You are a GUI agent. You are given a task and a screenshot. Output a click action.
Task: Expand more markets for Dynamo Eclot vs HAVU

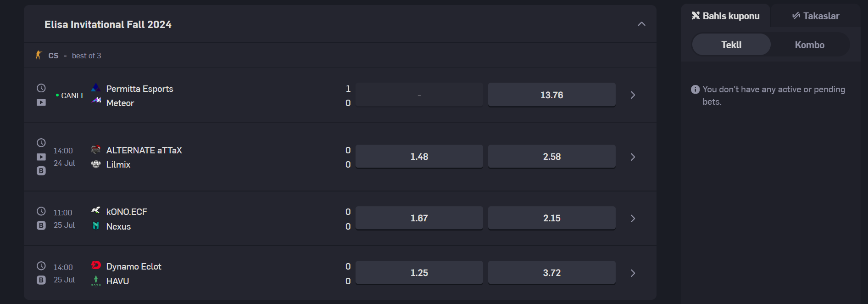pos(633,273)
